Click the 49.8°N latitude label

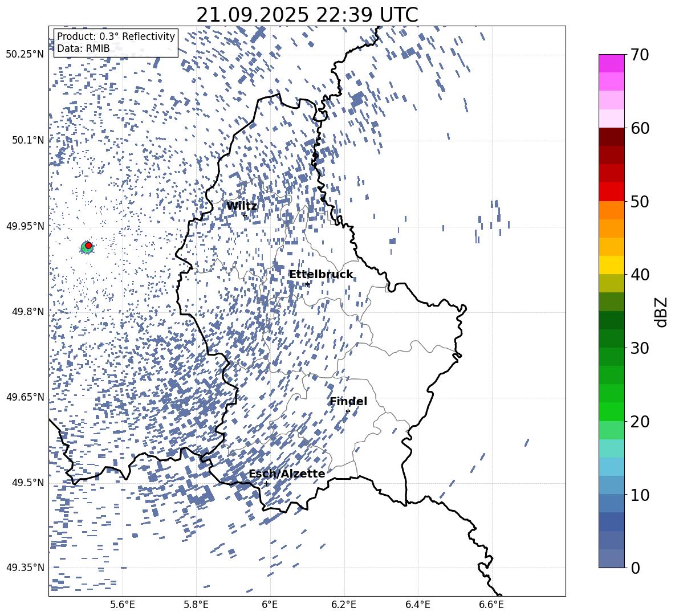click(x=29, y=312)
